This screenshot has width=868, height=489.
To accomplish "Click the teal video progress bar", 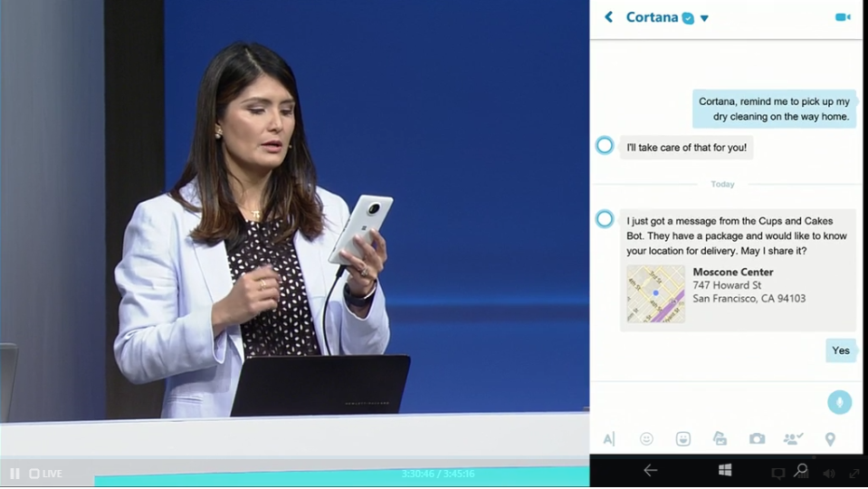I will tap(341, 476).
